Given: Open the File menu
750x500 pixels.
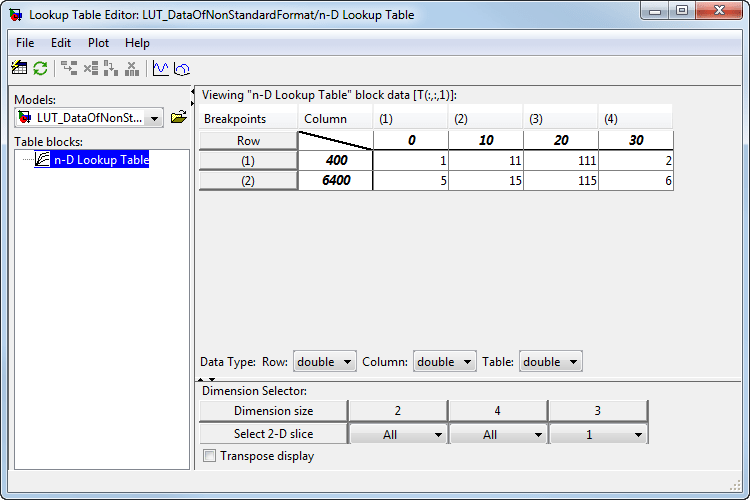Looking at the screenshot, I should 25,43.
